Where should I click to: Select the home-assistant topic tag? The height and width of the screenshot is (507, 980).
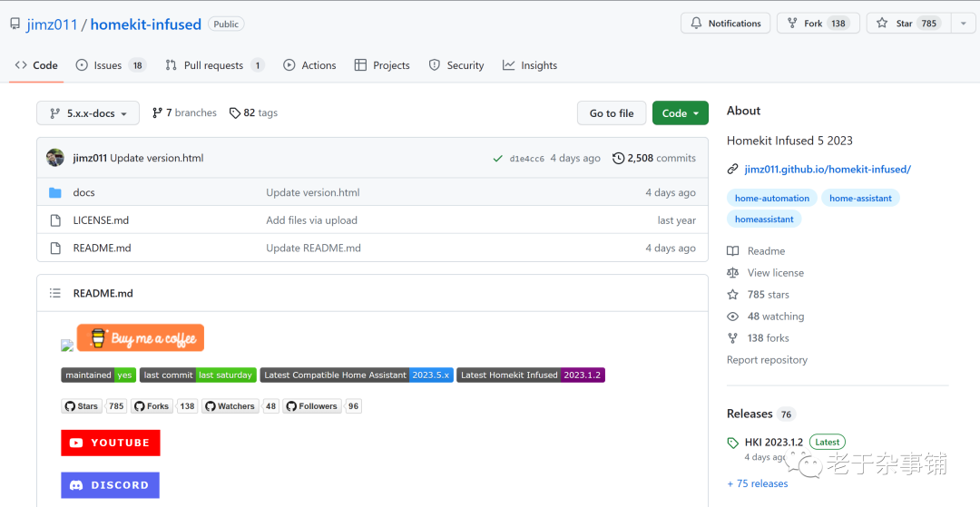(860, 198)
